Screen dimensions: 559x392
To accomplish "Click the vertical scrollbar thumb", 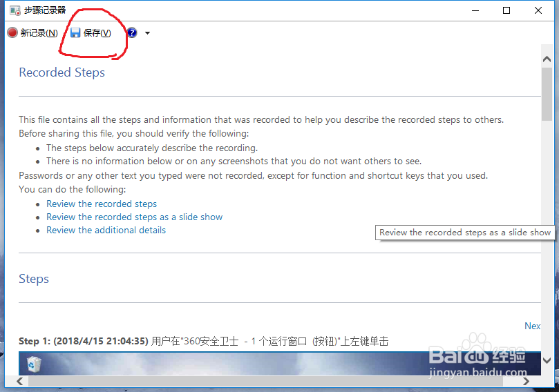I will coord(547,94).
